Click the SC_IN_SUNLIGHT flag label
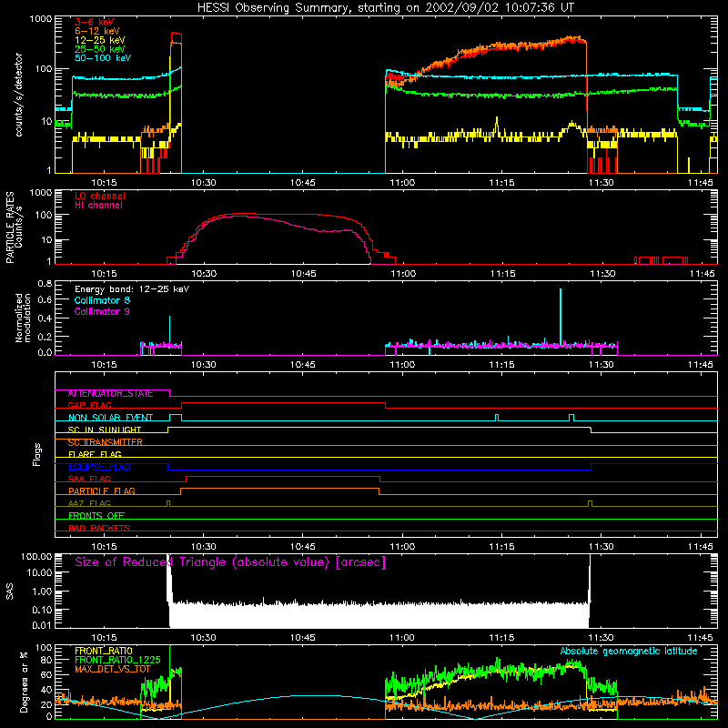This screenshot has width=728, height=728. [105, 430]
